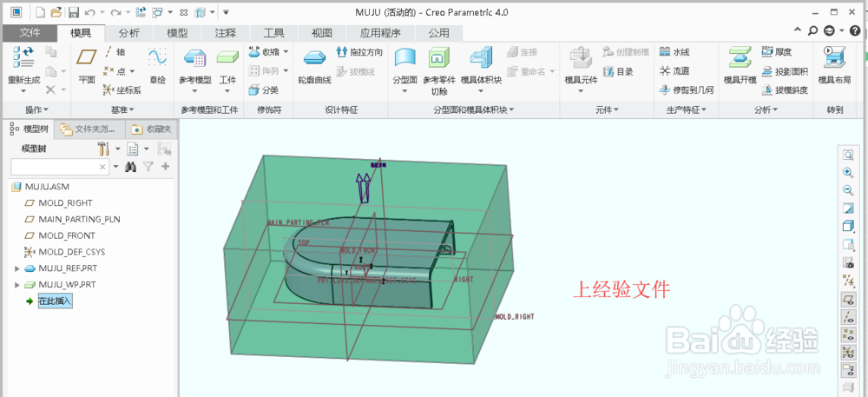
Task: Open the 收藏夹 favorites tab
Action: 152,129
